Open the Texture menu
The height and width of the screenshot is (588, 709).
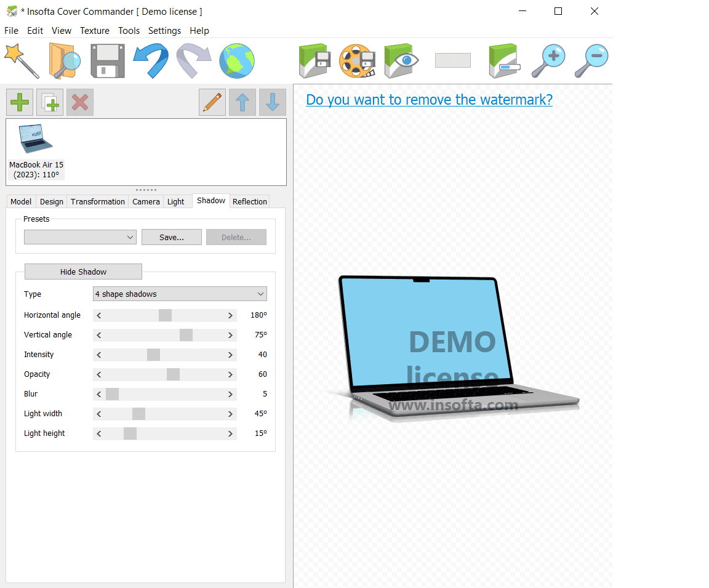pos(95,31)
